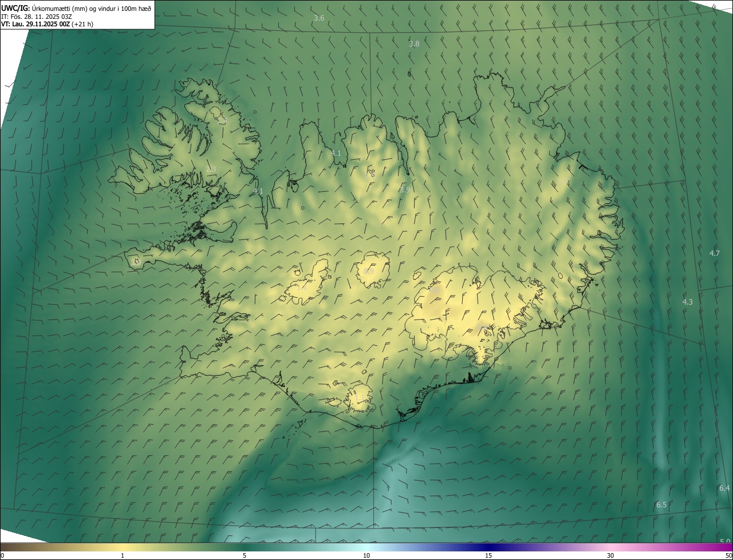This screenshot has width=733, height=560.
Task: Click the 0.9 value label on Hofsjökull glacier
Action: pyautogui.click(x=369, y=271)
